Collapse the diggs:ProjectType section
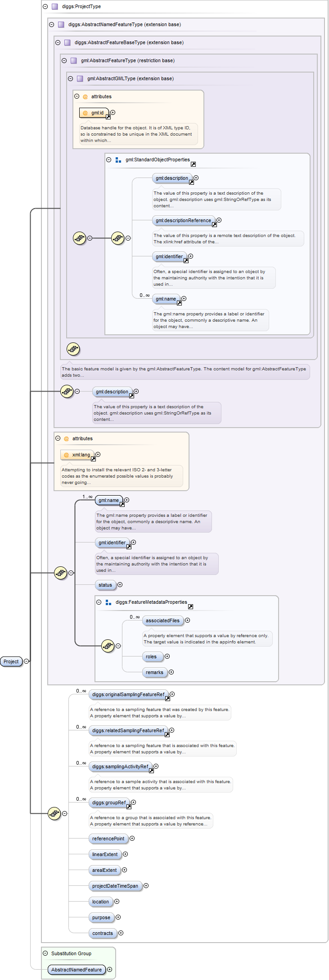The width and height of the screenshot is (329, 980). [x=45, y=6]
